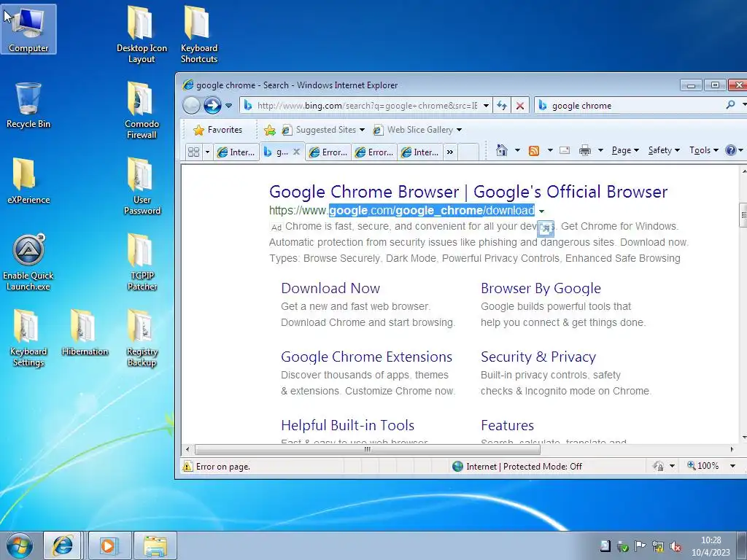Image resolution: width=747 pixels, height=560 pixels.
Task: Open the Tools menu
Action: tap(704, 150)
